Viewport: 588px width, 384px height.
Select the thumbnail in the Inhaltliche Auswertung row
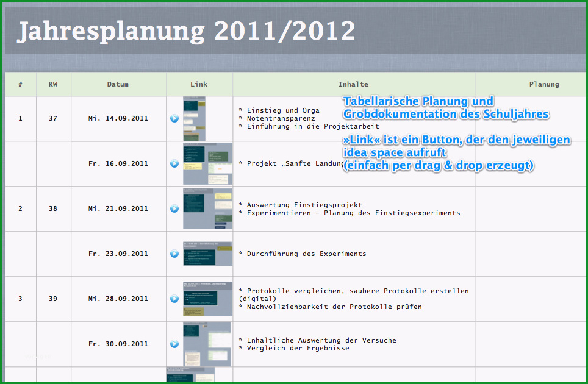pos(207,344)
